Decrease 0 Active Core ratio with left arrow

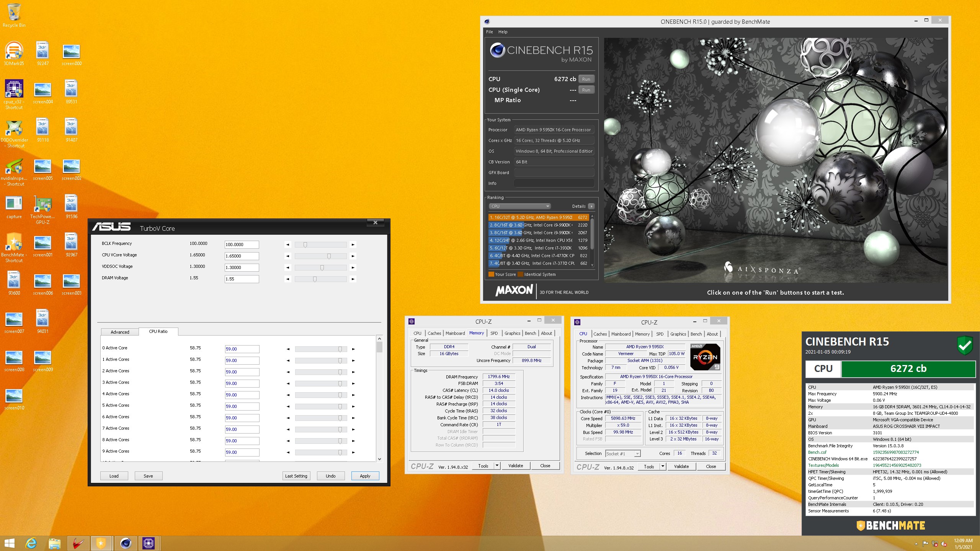point(288,349)
